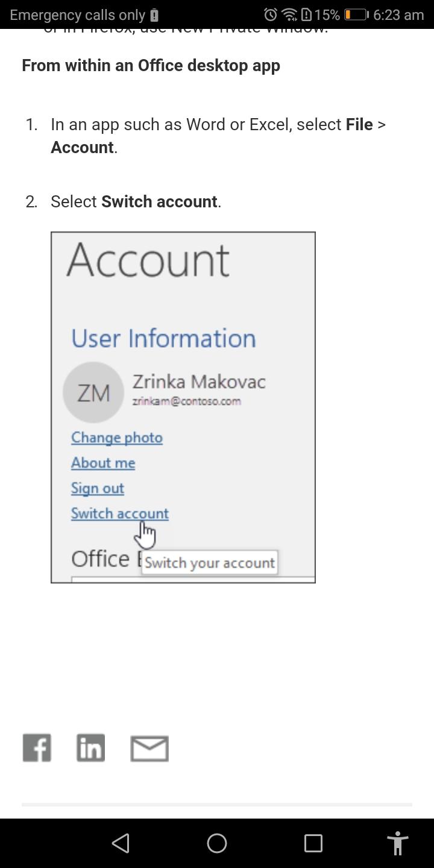The image size is (434, 868).
Task: Click the Sign out link
Action: 98,488
